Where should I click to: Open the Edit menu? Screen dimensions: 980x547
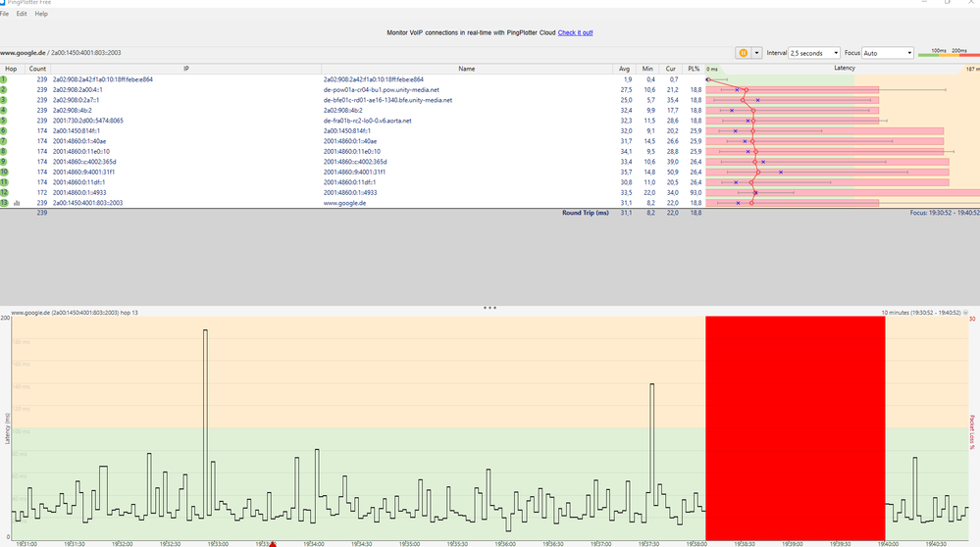click(x=22, y=14)
